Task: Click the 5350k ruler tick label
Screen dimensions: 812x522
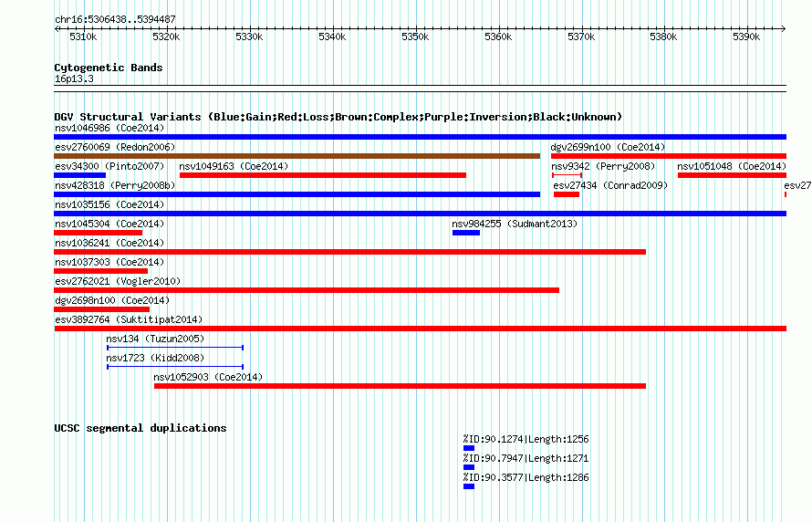Action: click(x=415, y=37)
